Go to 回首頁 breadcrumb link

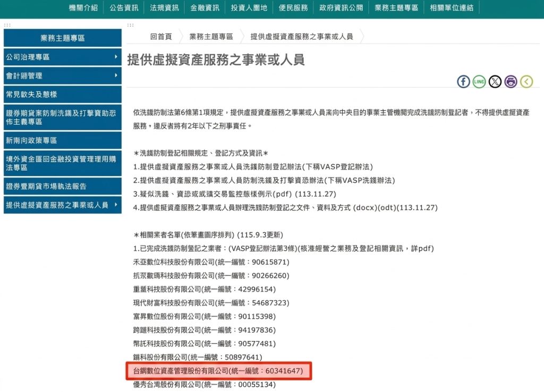coord(161,37)
